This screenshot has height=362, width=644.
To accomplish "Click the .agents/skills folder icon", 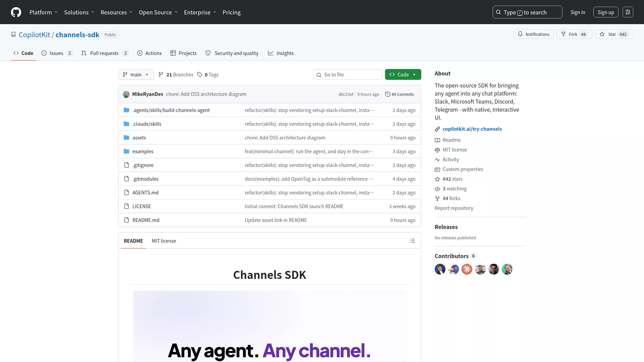I will click(x=126, y=110).
